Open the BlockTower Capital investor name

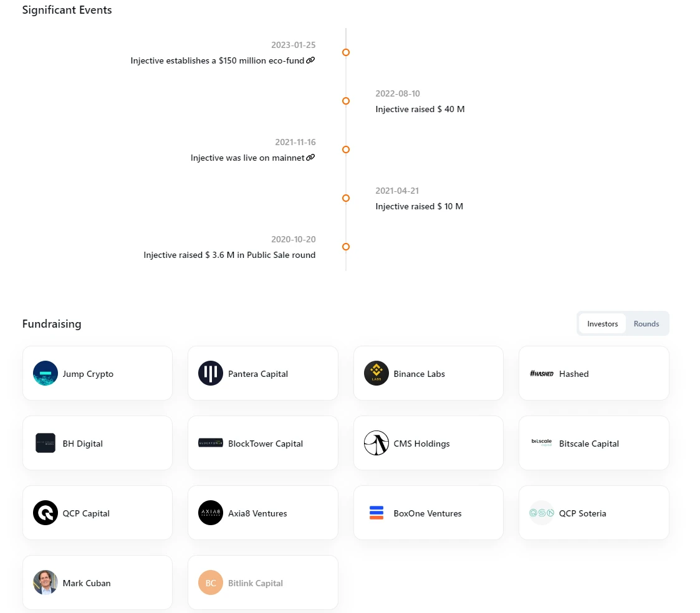point(265,444)
